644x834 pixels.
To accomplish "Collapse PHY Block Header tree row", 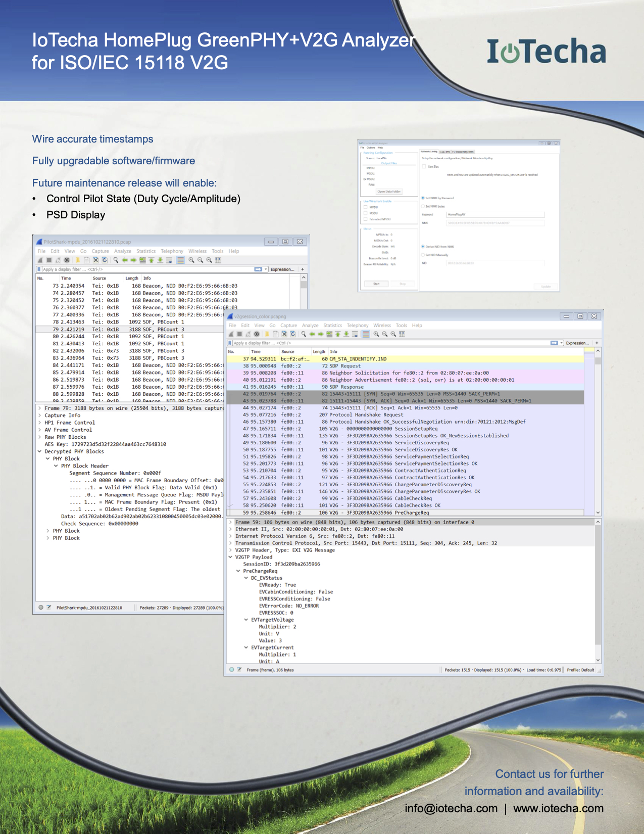I will [56, 466].
